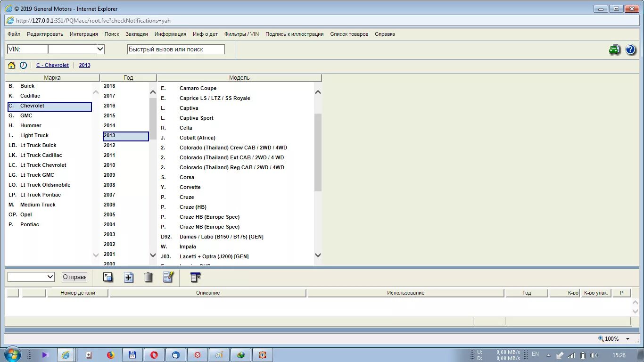Select Camaro Coupe model

pos(198,88)
